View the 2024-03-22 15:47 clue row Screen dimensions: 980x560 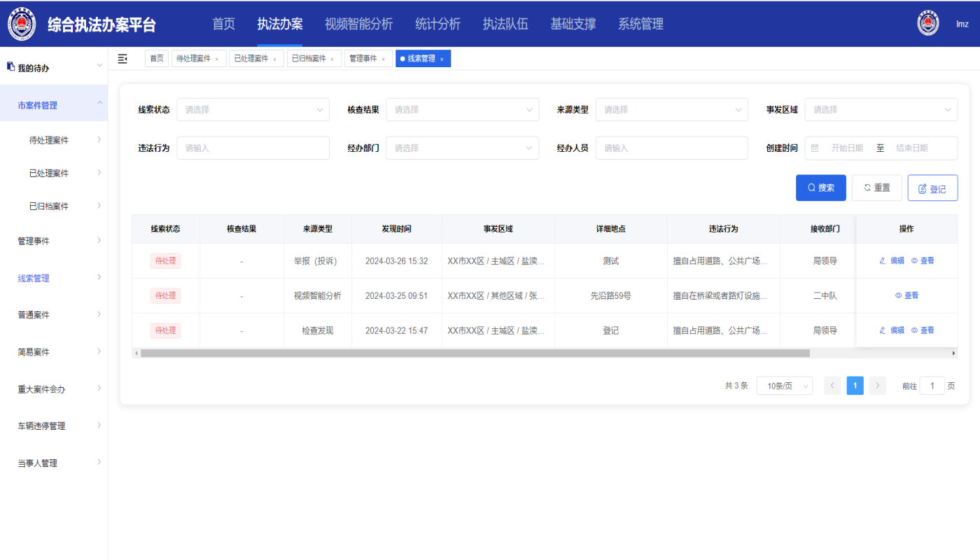(x=923, y=330)
